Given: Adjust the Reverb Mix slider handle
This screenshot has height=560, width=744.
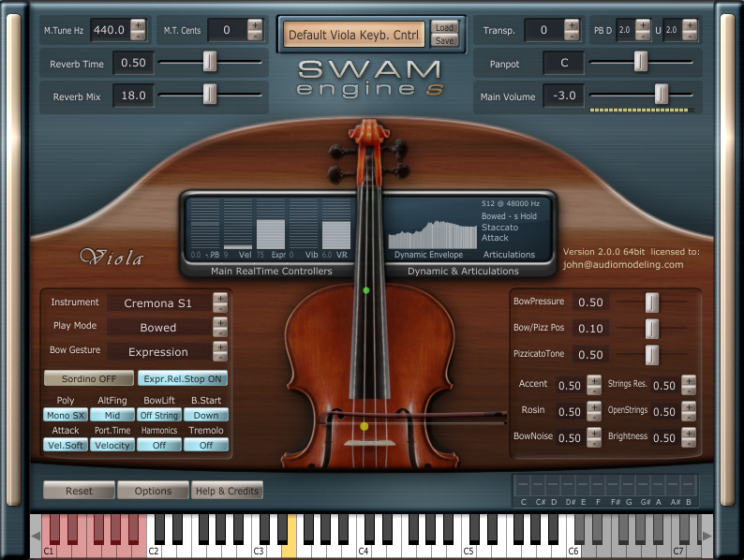Looking at the screenshot, I should point(210,95).
